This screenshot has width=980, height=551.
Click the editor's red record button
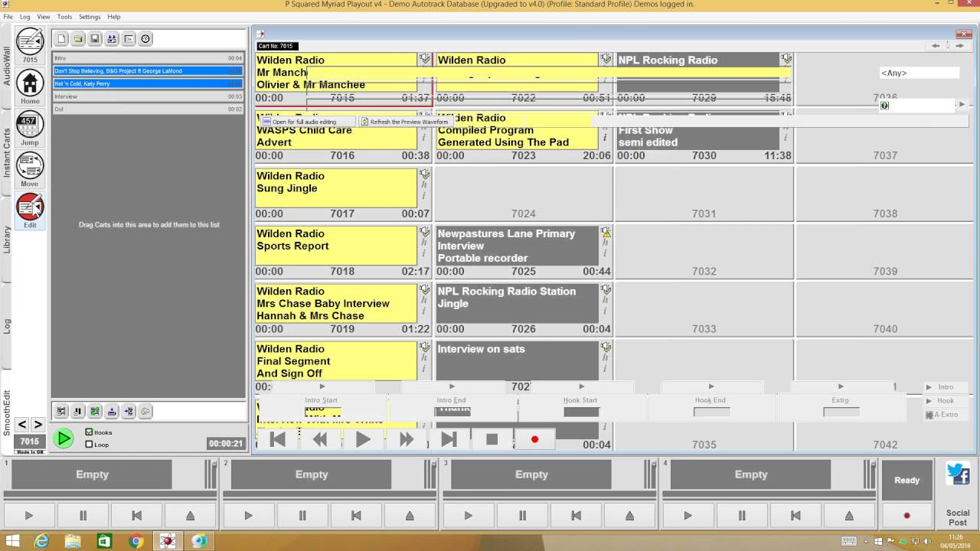coord(534,439)
